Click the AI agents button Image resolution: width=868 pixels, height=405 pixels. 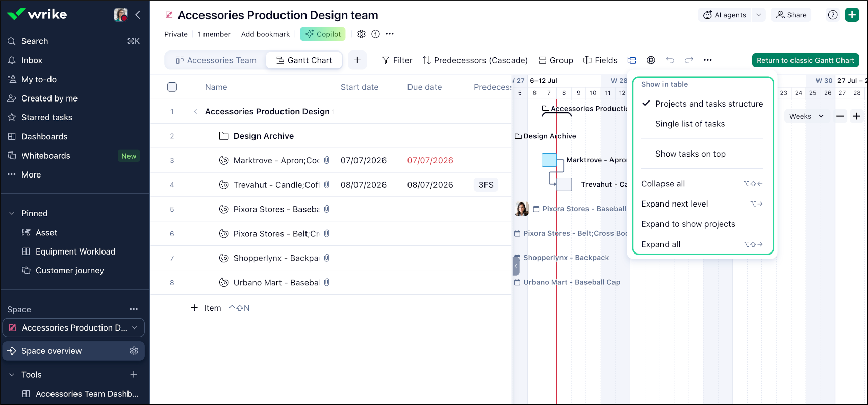(725, 15)
